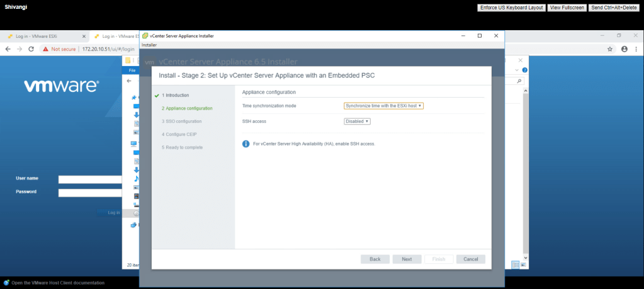Click the browser reload page icon

tap(32, 49)
